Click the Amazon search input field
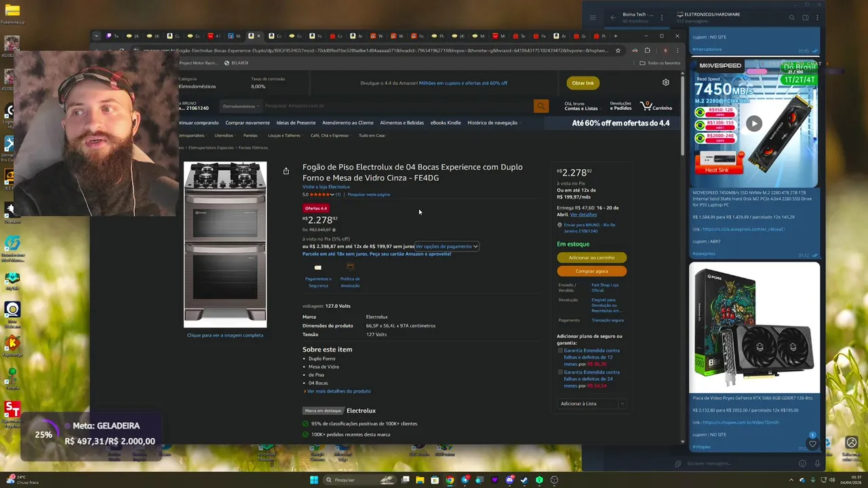This screenshot has width=868, height=488. pos(397,106)
